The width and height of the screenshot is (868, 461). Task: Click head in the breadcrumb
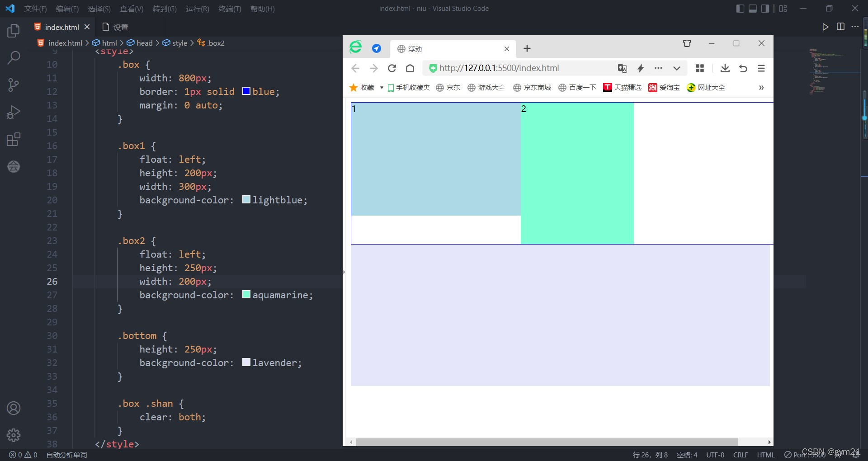coord(144,43)
